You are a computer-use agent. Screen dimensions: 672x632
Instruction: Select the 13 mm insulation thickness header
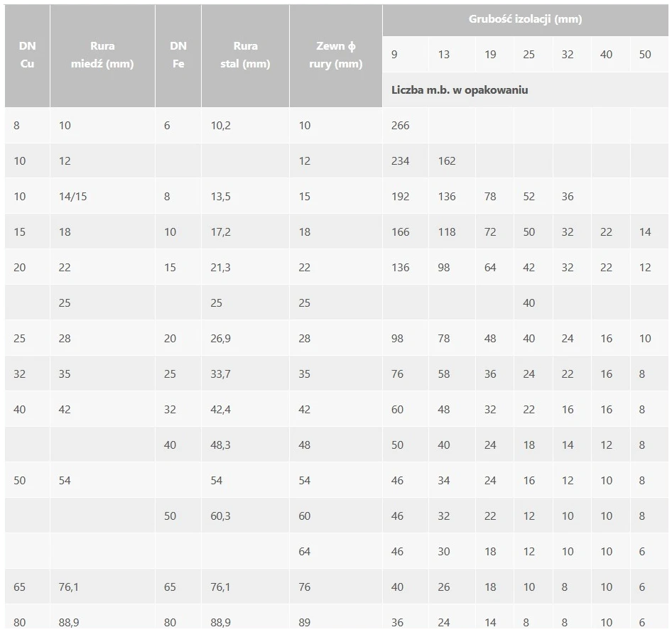(444, 55)
